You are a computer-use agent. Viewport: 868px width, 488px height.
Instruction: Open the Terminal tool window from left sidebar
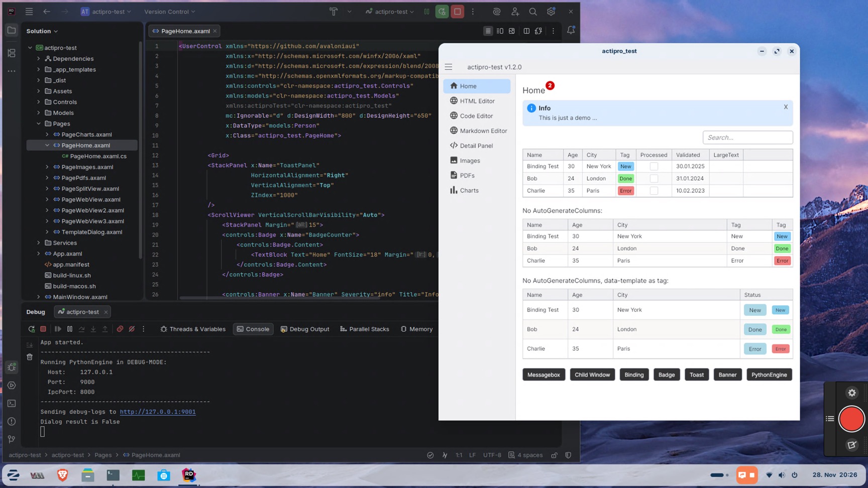point(12,403)
